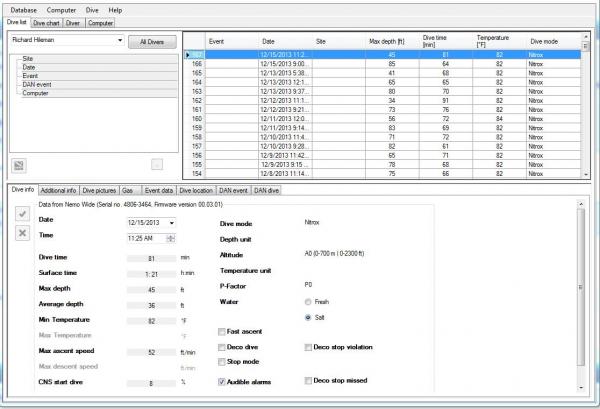Tick the Deco stop violation checkbox
The width and height of the screenshot is (600, 409).
coord(309,346)
